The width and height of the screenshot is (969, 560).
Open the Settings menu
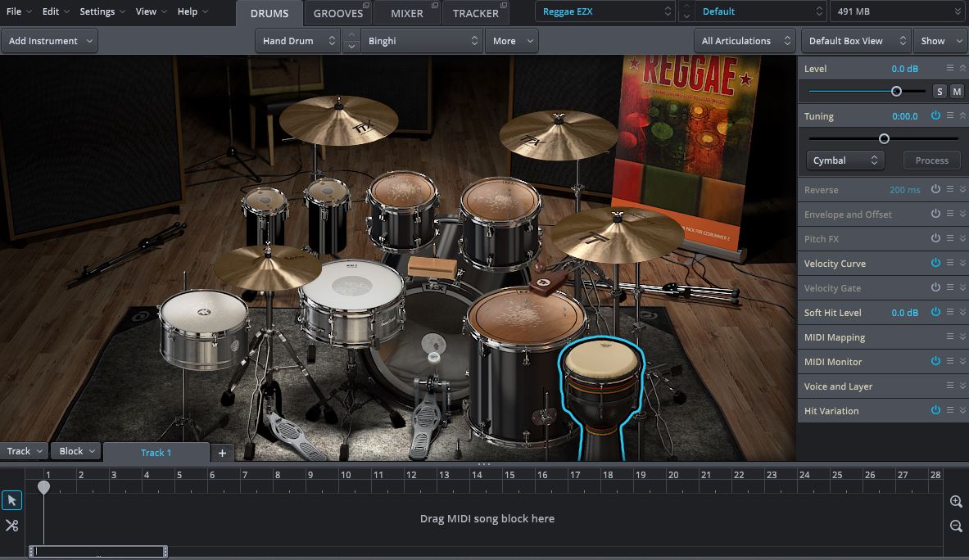tap(102, 11)
